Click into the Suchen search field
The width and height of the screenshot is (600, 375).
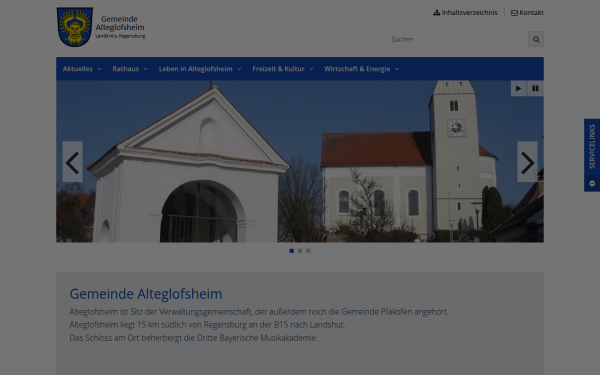[457, 39]
